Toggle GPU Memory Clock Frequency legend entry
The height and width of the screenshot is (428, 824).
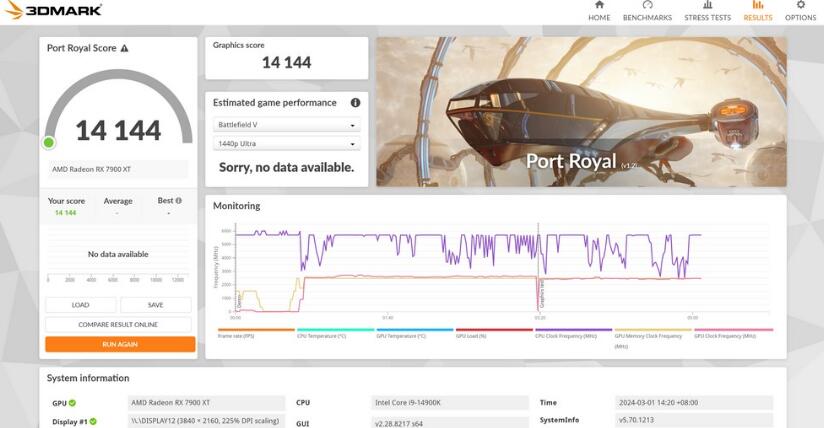click(653, 338)
